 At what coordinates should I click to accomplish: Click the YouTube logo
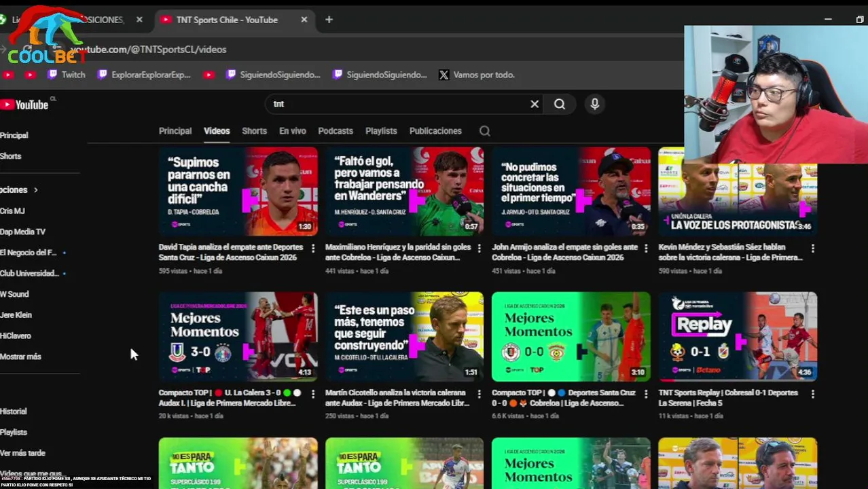tap(26, 105)
